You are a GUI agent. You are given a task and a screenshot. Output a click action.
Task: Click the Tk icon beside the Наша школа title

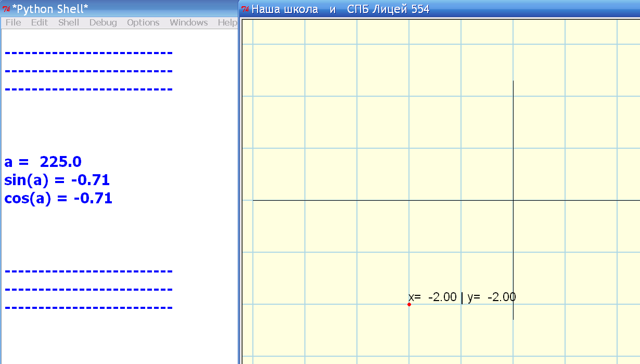245,9
